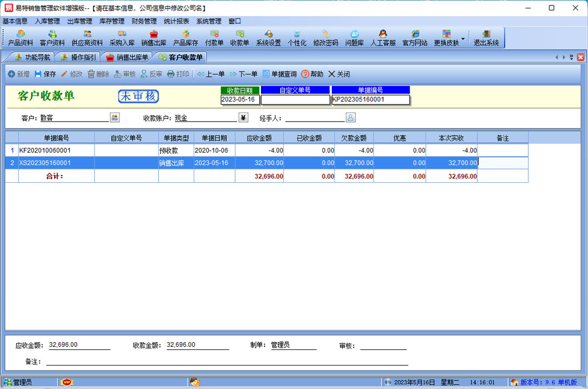Expand the 收款账户 dropdown button
Image resolution: width=588 pixels, height=389 pixels.
click(x=243, y=117)
